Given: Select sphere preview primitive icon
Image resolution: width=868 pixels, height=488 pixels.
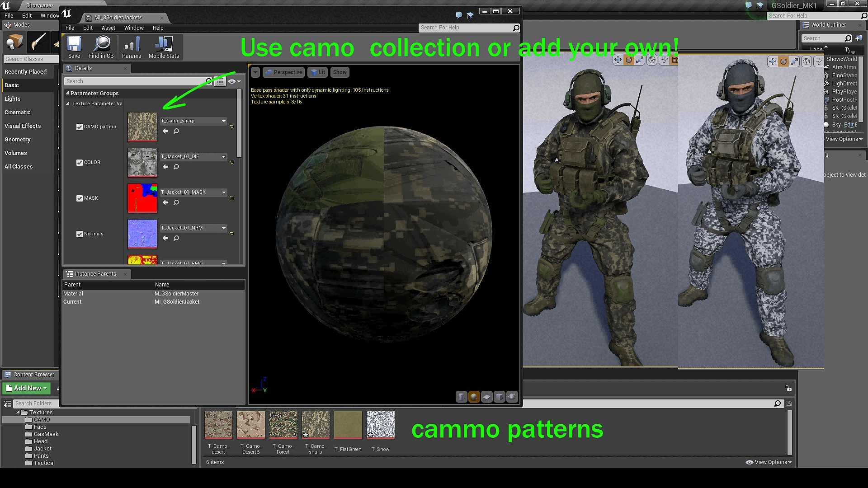Looking at the screenshot, I should pyautogui.click(x=474, y=397).
